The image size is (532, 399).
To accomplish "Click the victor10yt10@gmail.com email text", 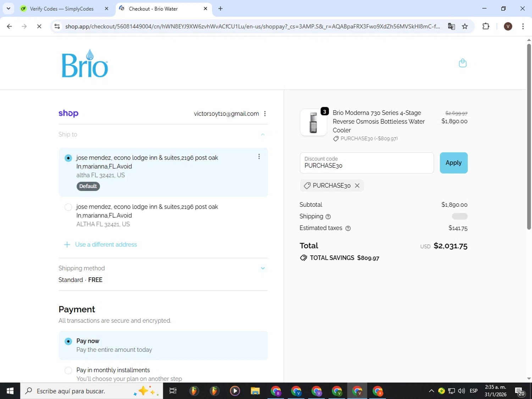I will [x=226, y=113].
